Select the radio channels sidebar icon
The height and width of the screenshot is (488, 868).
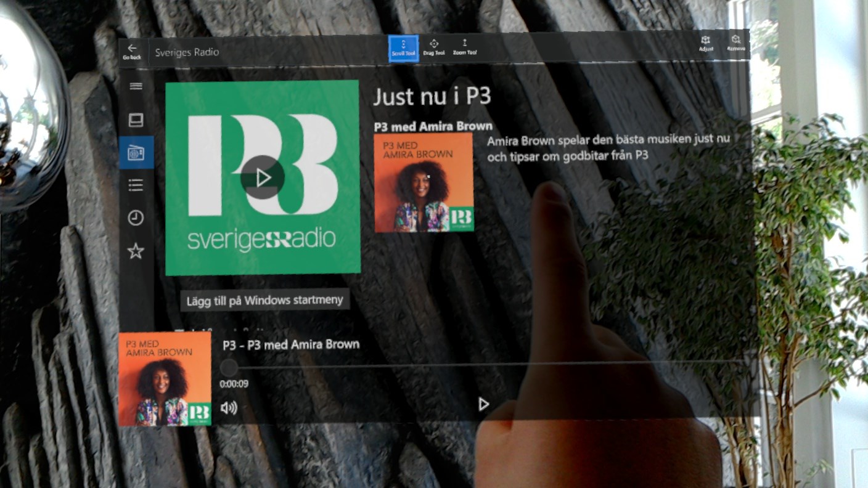pyautogui.click(x=136, y=153)
